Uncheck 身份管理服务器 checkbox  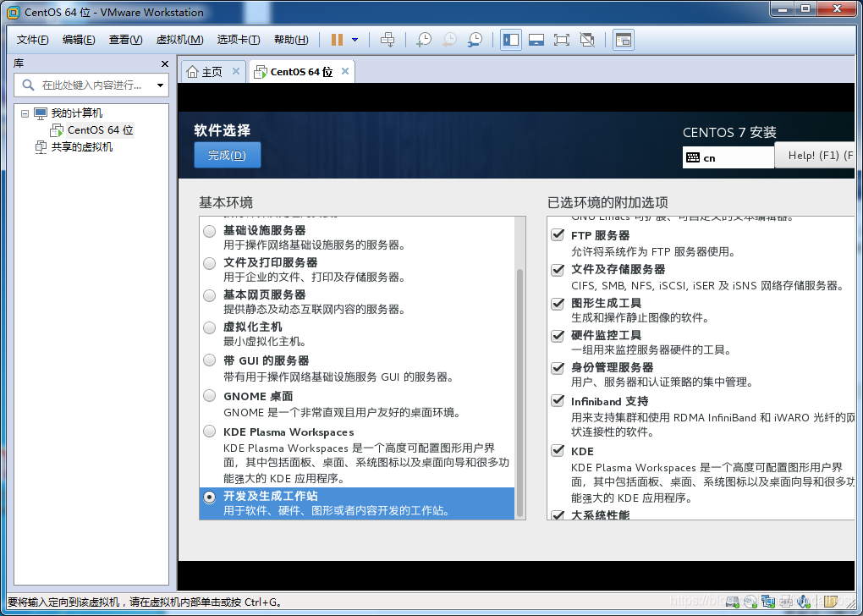pos(558,367)
